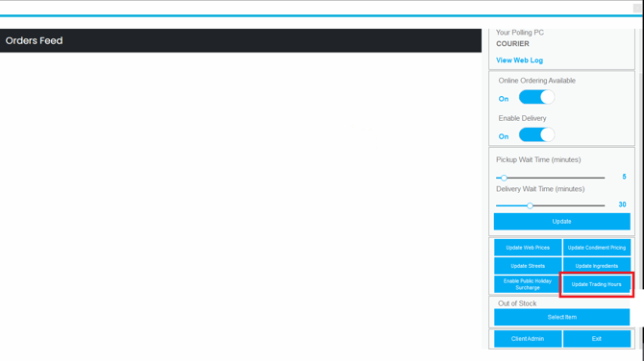Click the Delivery Wait Time slider track end
The image size is (644, 361).
(604, 205)
